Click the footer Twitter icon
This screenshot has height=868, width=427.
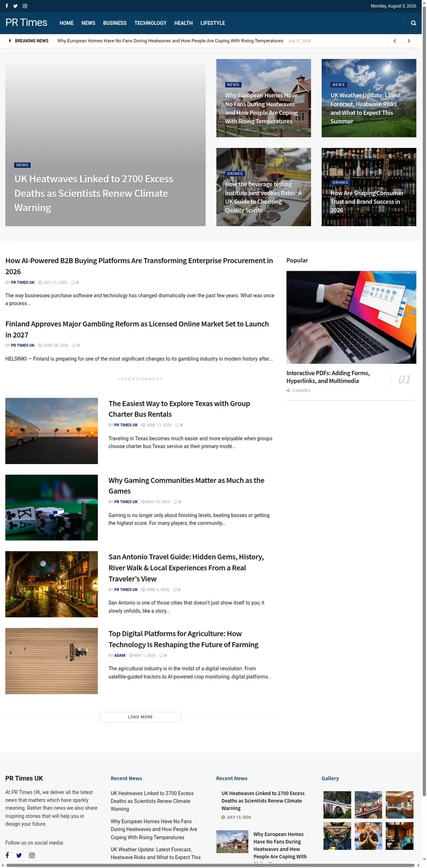click(x=19, y=855)
